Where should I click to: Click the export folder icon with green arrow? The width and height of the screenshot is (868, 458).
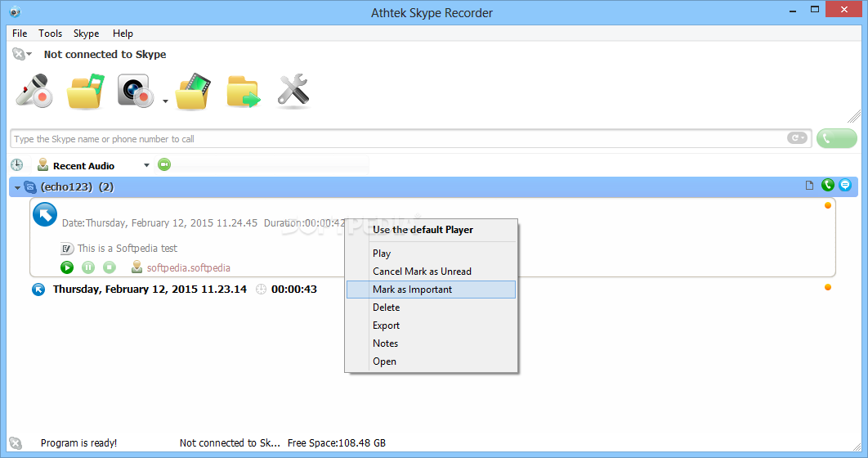(x=243, y=92)
